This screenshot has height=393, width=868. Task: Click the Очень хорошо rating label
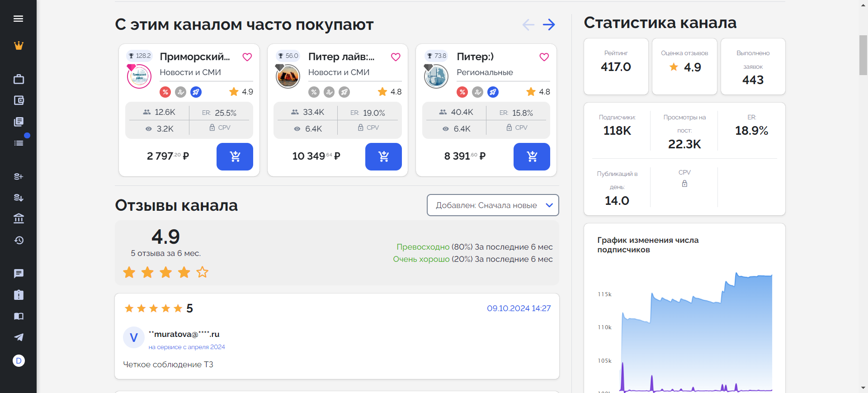[x=421, y=259]
